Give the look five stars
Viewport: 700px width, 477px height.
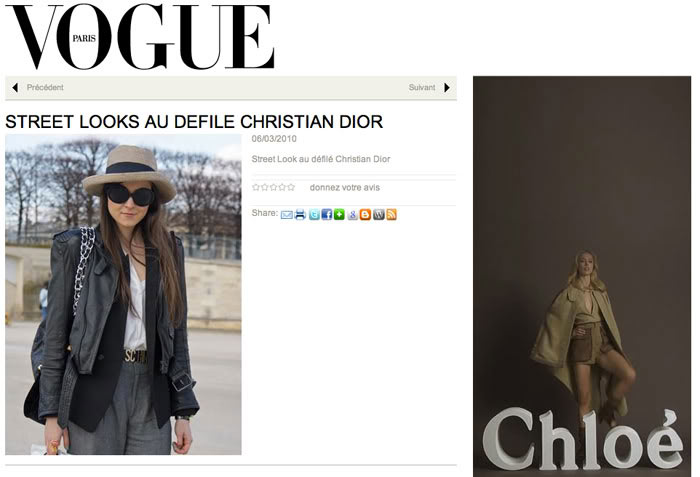pyautogui.click(x=291, y=187)
